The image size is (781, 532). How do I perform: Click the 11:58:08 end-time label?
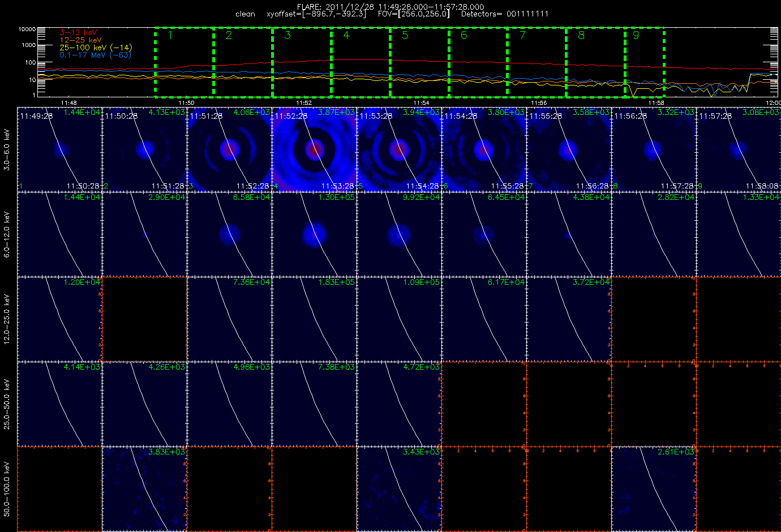[x=762, y=186]
